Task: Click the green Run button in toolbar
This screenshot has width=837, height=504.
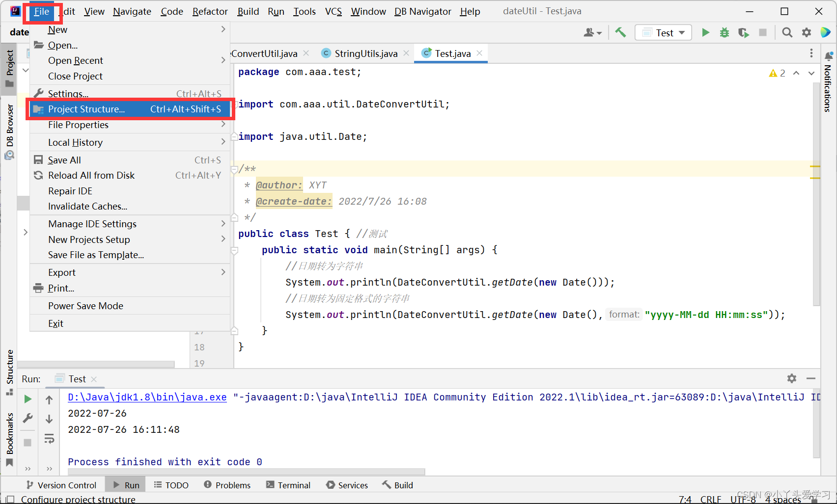Action: point(705,32)
